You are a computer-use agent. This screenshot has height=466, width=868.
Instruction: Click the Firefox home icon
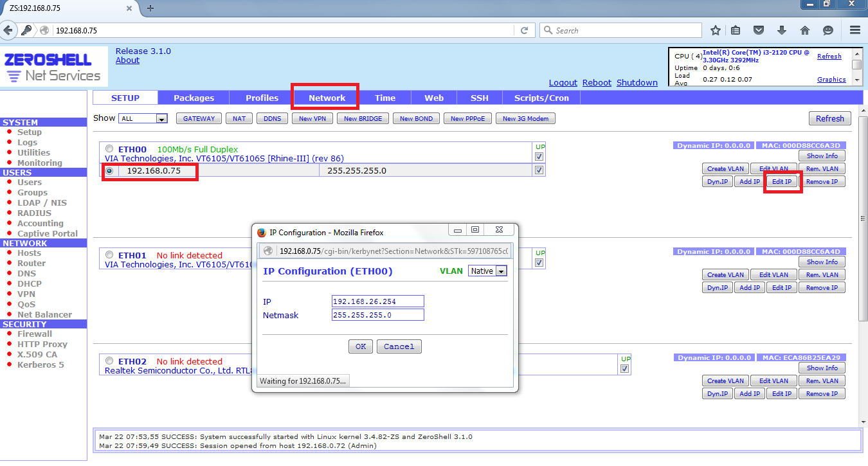805,30
